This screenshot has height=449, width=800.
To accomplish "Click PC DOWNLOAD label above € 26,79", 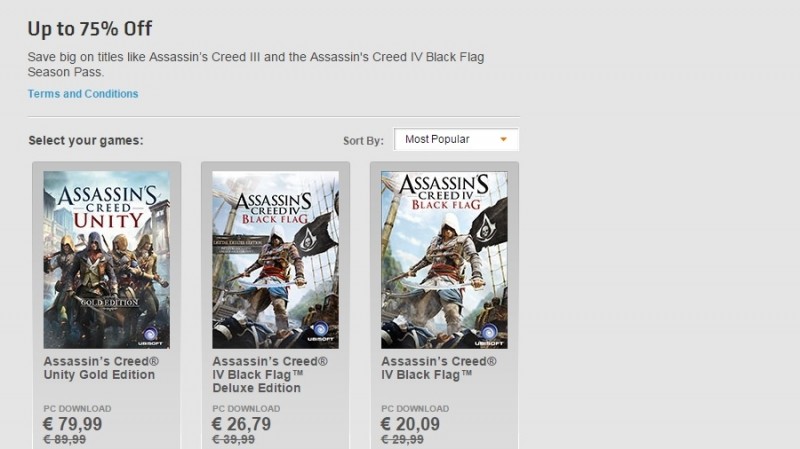I will (x=246, y=409).
